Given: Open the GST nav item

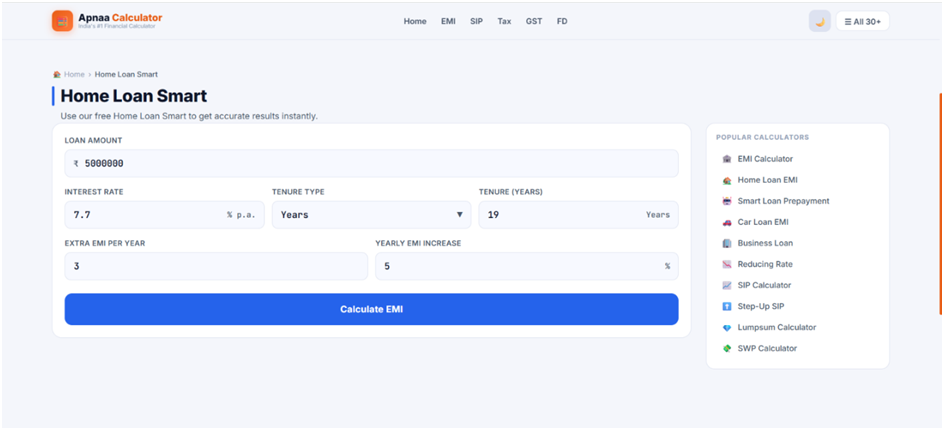Looking at the screenshot, I should (x=533, y=21).
